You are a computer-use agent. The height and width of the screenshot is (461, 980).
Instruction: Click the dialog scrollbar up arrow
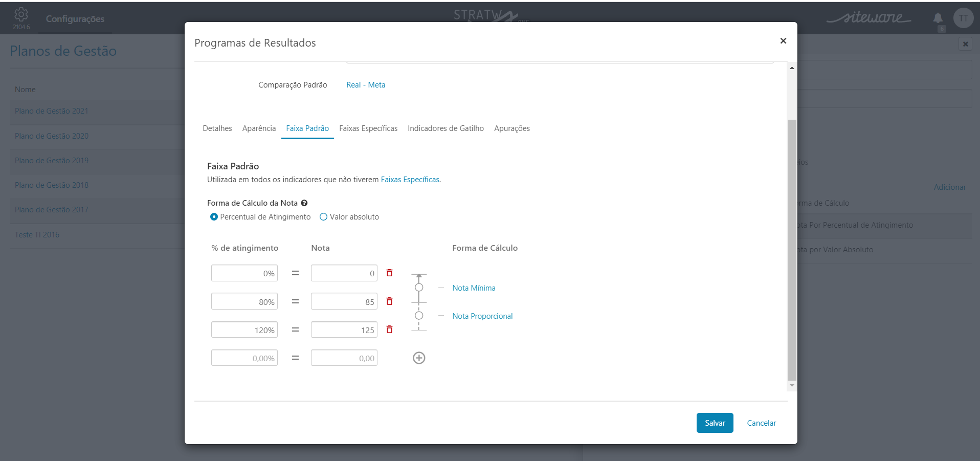click(792, 68)
